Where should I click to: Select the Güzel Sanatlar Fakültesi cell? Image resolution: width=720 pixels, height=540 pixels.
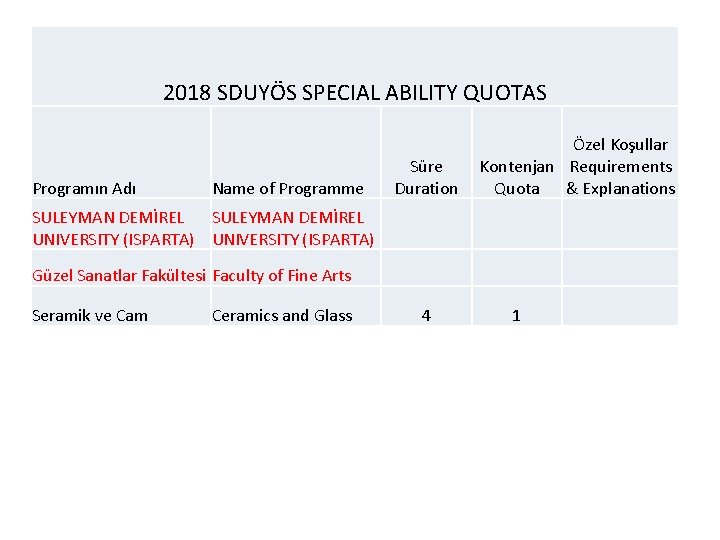pyautogui.click(x=121, y=268)
